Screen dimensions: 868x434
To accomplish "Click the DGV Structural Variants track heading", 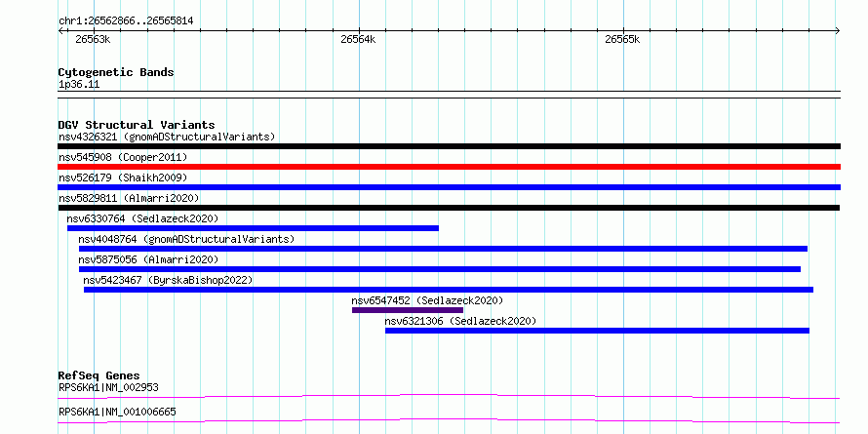I will click(x=137, y=125).
